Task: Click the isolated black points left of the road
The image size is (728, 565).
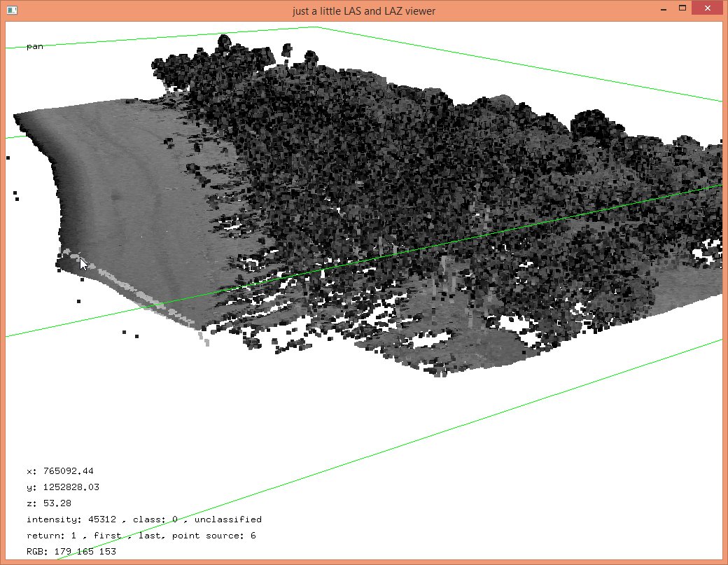Action: (15, 195)
